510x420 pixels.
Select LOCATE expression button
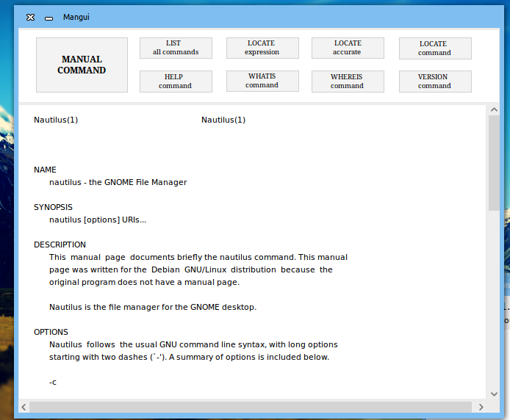coord(262,48)
